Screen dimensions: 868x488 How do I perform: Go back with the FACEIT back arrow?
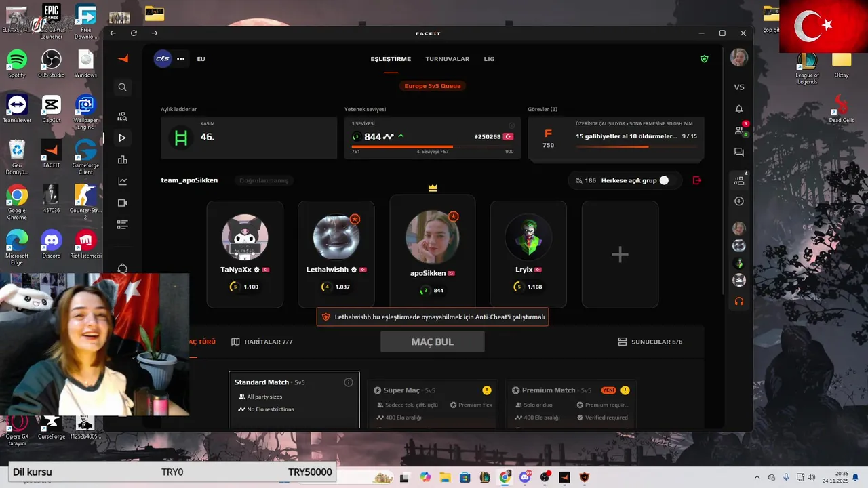point(113,33)
